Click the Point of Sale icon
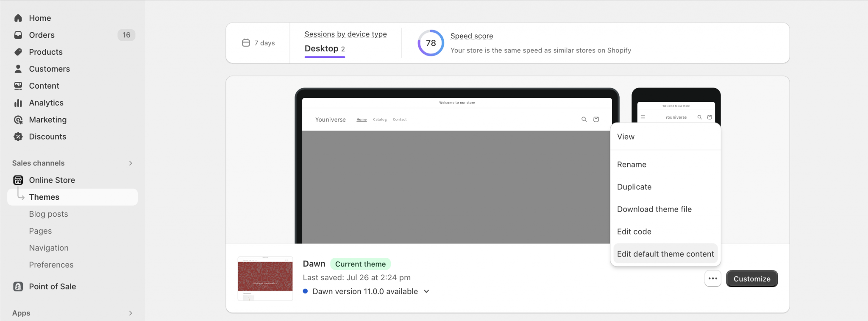868x321 pixels. (18, 286)
